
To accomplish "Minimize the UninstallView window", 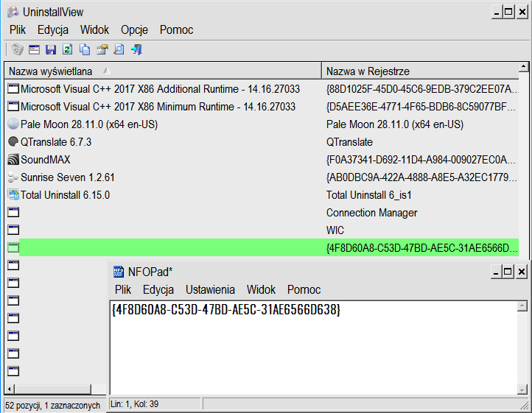I will click(x=497, y=13).
